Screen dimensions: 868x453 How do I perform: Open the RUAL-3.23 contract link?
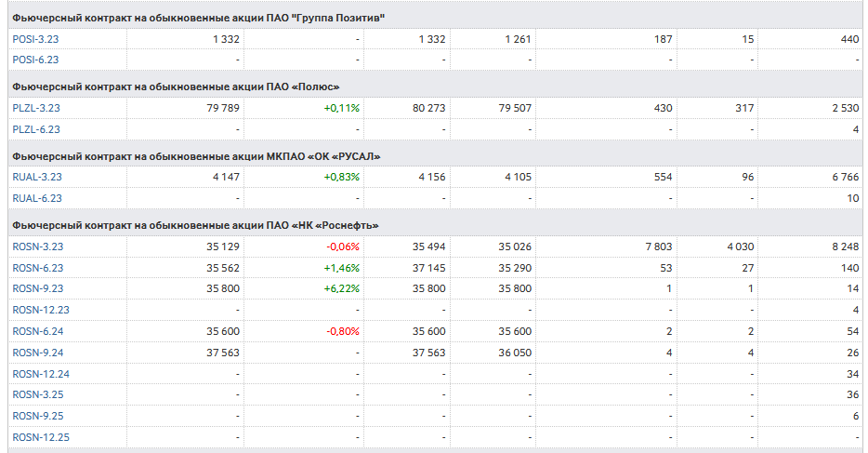pos(37,178)
